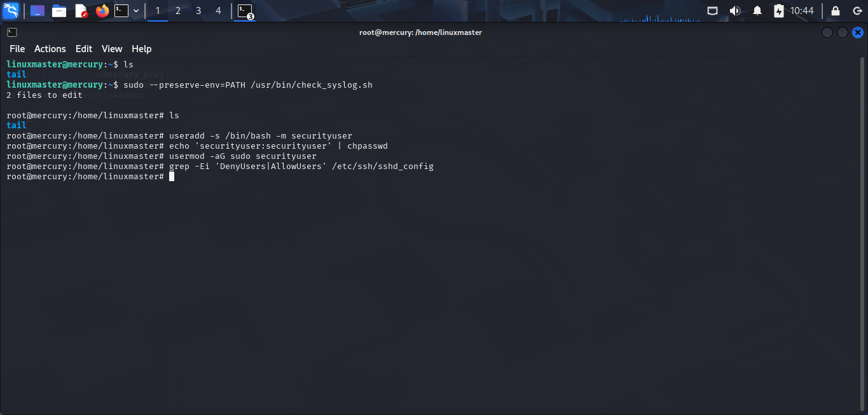The image size is (868, 415).
Task: Open the Edit menu
Action: tap(83, 49)
